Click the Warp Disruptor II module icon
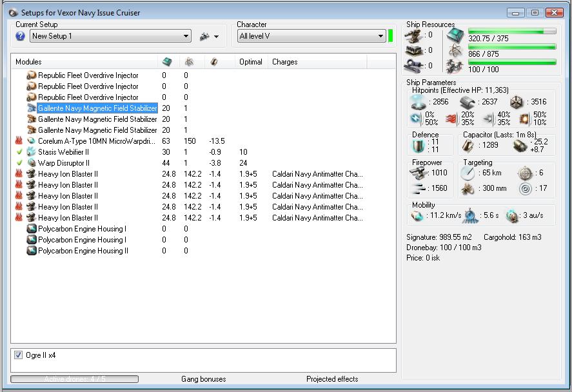This screenshot has width=572, height=392. [32, 162]
